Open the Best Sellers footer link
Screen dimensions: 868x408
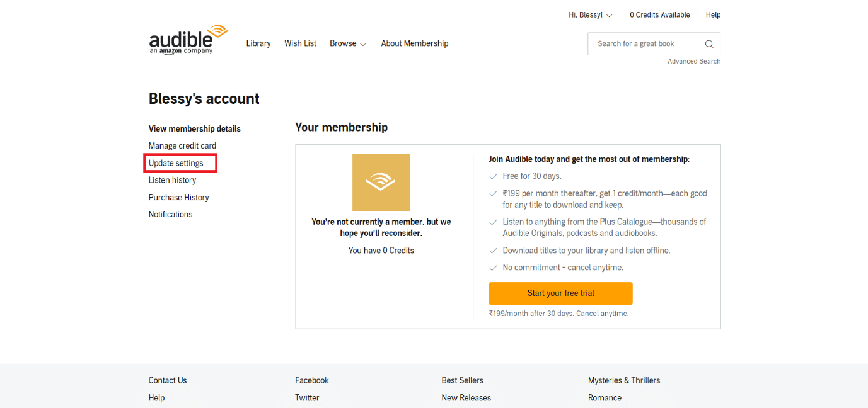click(x=462, y=380)
